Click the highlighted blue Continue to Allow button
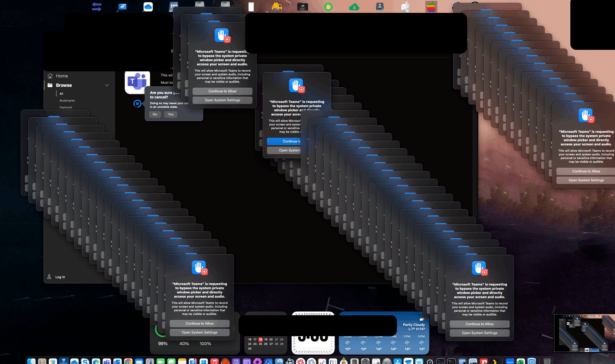The height and width of the screenshot is (364, 615). 284,141
